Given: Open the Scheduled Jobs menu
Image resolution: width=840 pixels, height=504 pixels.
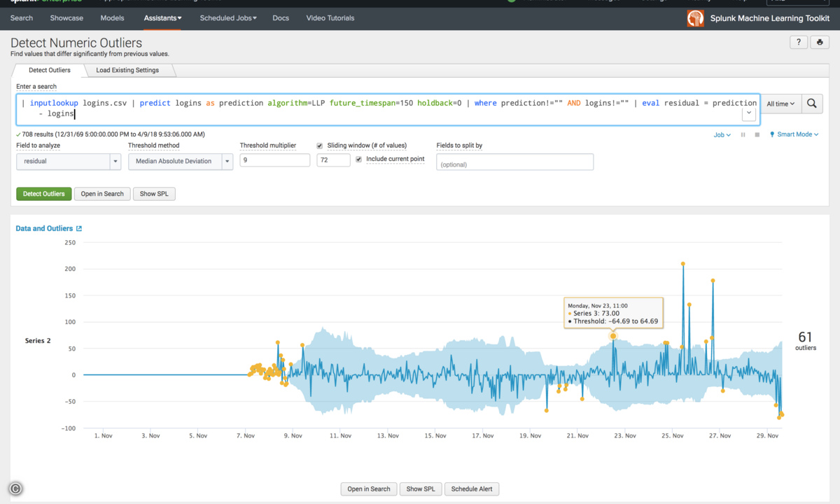Looking at the screenshot, I should pyautogui.click(x=228, y=18).
